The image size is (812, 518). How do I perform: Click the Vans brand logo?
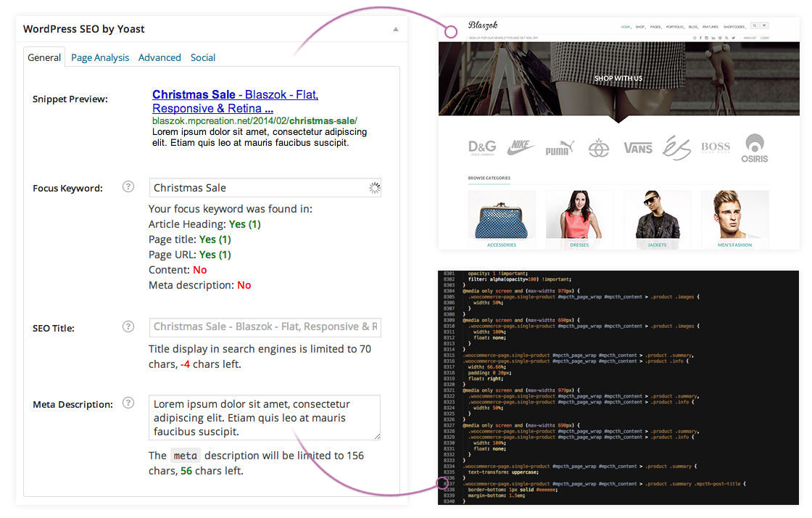point(638,148)
